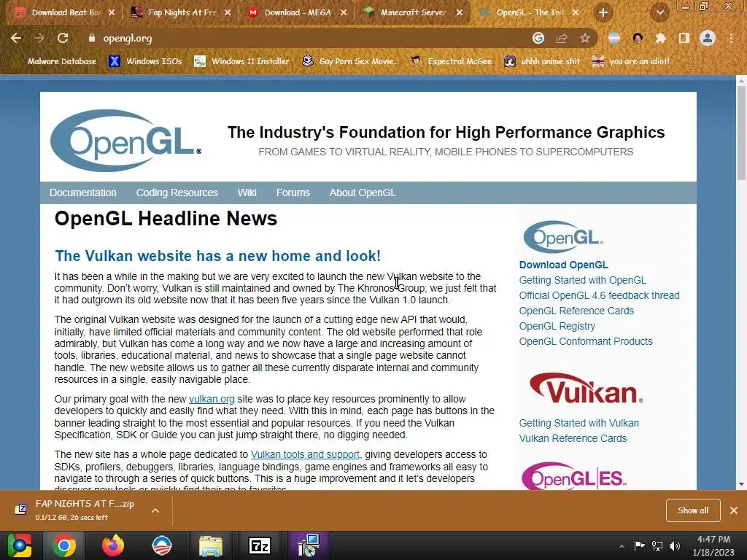Close the Download - MEGA tab
This screenshot has height=560, width=747.
(x=344, y=12)
